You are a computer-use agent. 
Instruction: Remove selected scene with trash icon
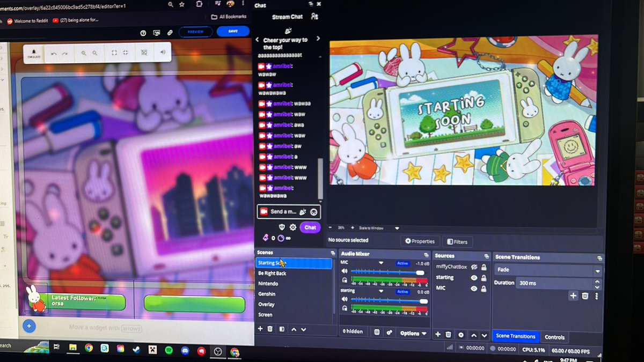pyautogui.click(x=270, y=329)
